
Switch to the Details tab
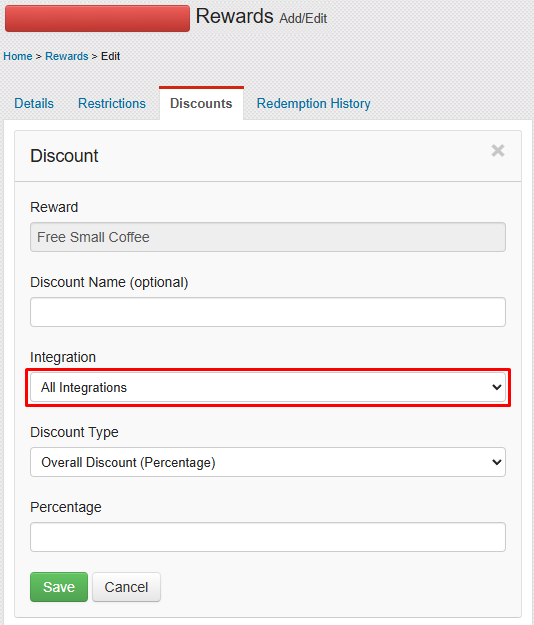click(x=34, y=104)
